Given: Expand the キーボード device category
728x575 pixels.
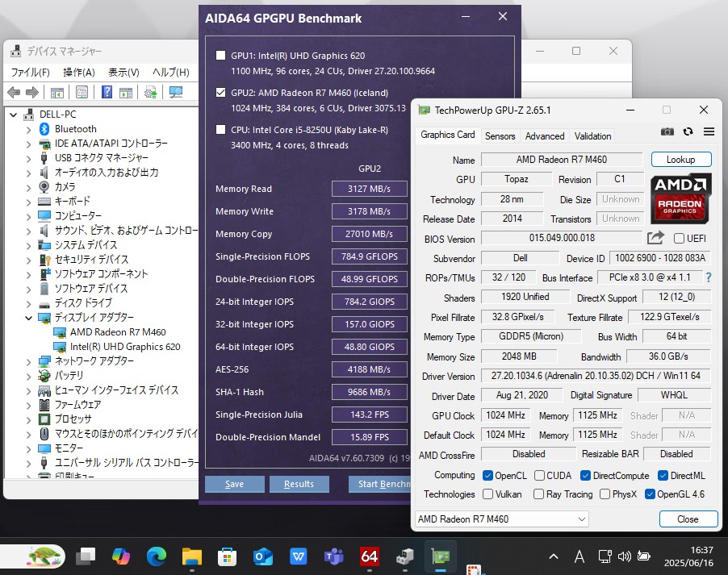Looking at the screenshot, I should 29,202.
